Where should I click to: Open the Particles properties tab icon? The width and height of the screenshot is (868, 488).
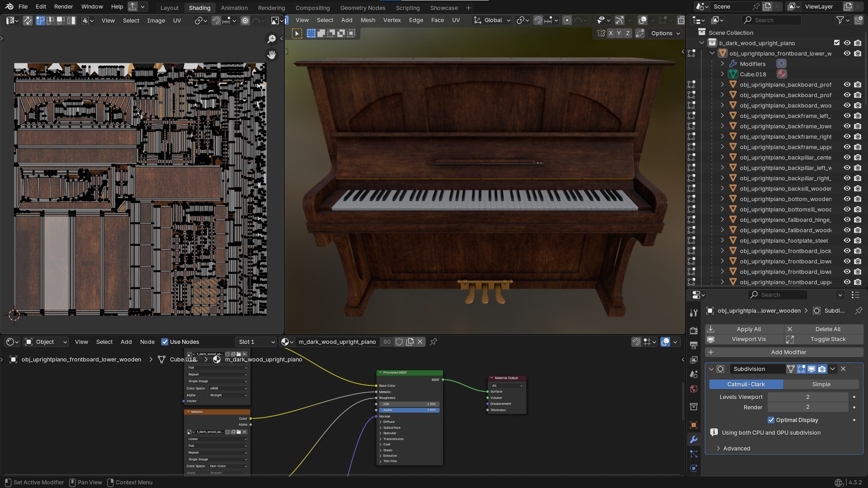coord(693,454)
